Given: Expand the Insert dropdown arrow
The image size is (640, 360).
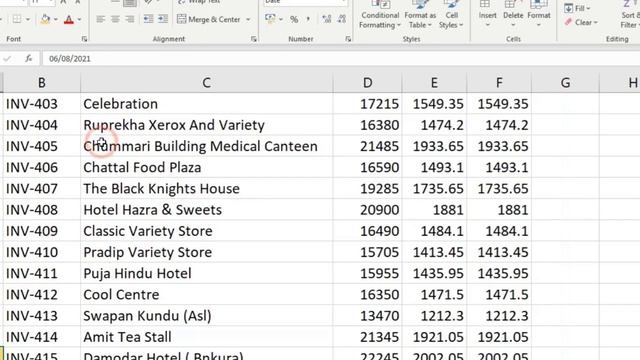Looking at the screenshot, I should point(487,25).
